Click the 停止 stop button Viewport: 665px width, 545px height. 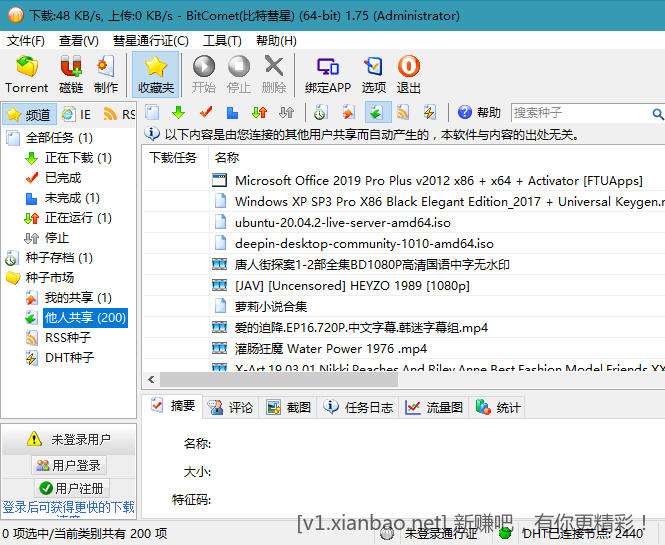click(x=239, y=75)
